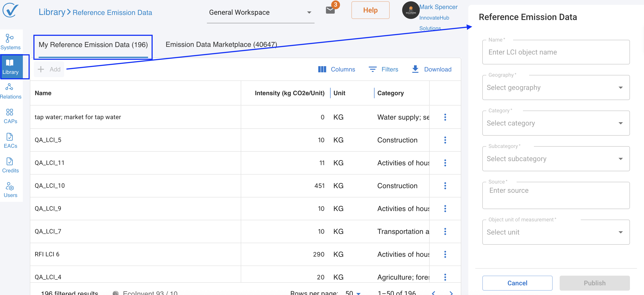Select the tap water row name
Viewport: 644px width, 295px height.
(x=78, y=117)
